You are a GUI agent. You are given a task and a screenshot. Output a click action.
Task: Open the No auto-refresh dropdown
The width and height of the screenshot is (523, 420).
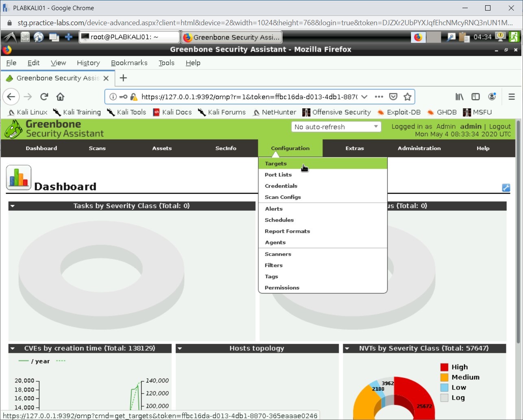point(336,127)
